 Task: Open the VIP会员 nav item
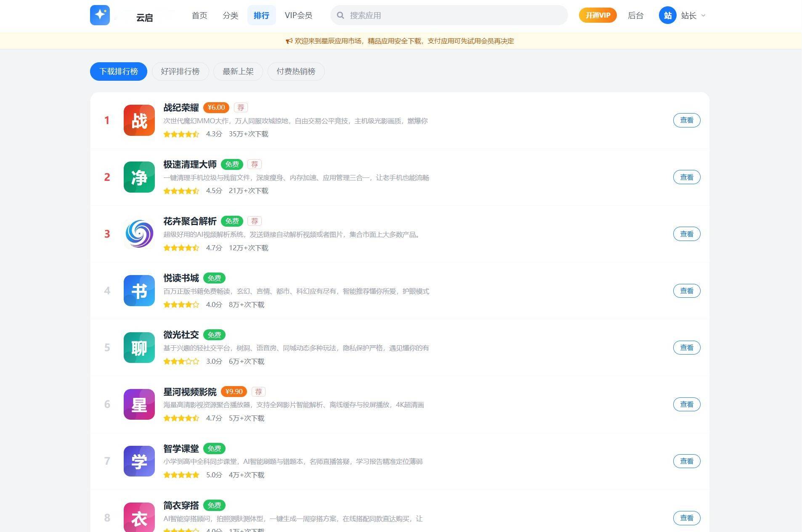(298, 16)
